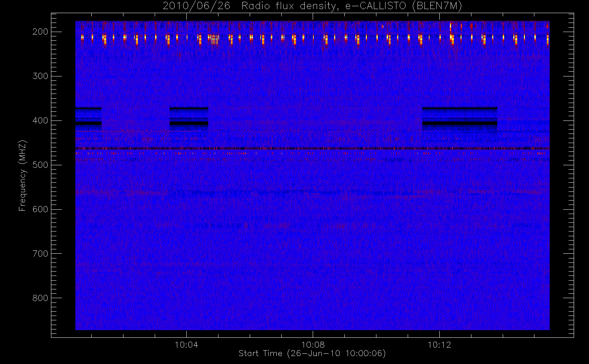The width and height of the screenshot is (589, 364).
Task: Click the 800 frequency tick label
Action: [40, 298]
